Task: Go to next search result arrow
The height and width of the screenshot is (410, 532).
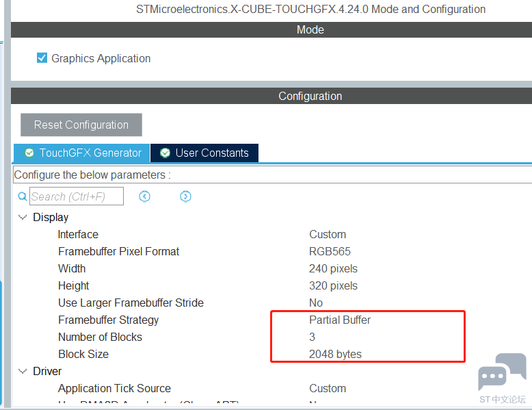Action: click(x=185, y=196)
